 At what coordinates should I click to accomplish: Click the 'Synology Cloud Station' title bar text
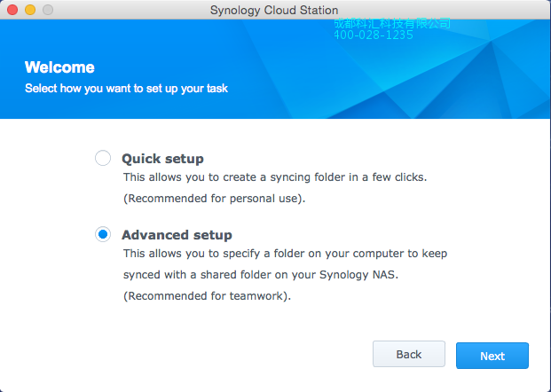click(x=275, y=10)
